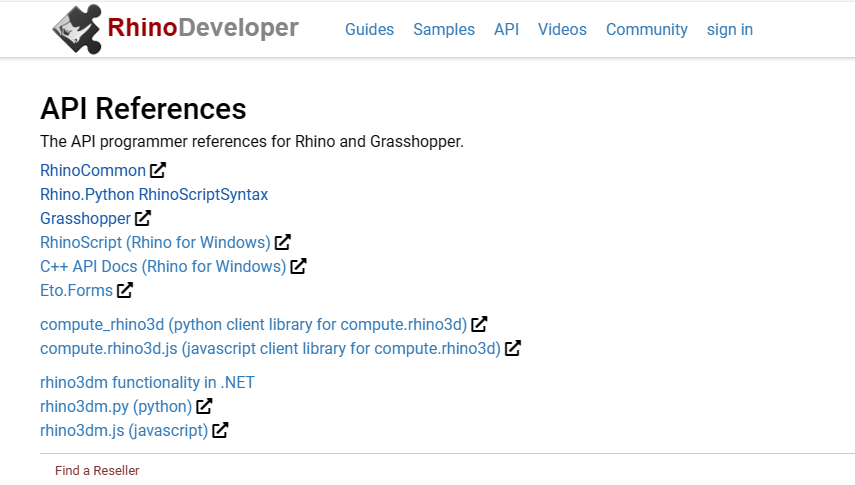Open rhino3dm functionality in .NET link
855x485 pixels.
[147, 382]
